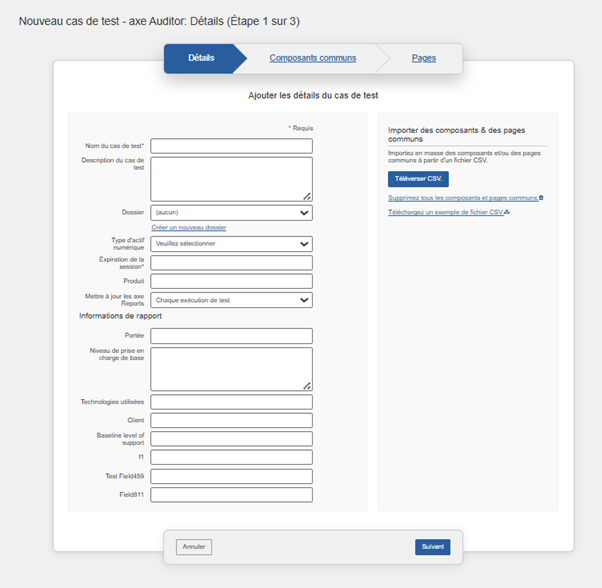Focus the Technologies utilisées input

231,402
